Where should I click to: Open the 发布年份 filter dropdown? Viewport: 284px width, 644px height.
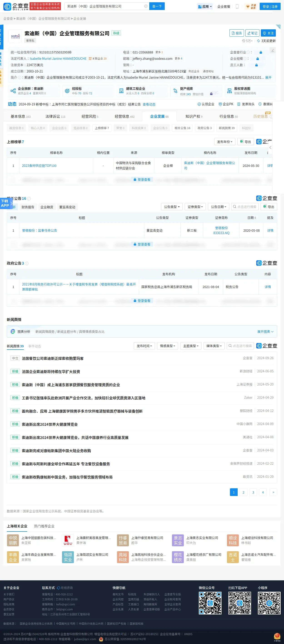tap(224, 142)
